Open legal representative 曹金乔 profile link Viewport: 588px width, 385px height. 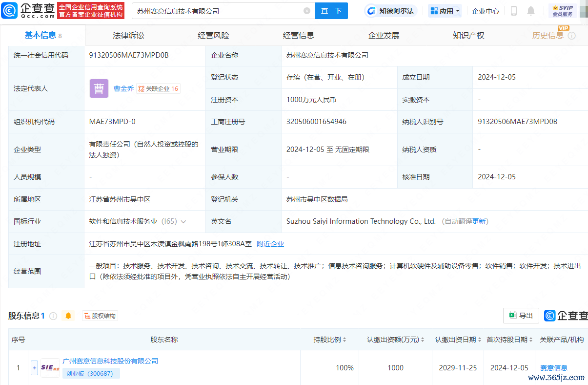tap(124, 88)
